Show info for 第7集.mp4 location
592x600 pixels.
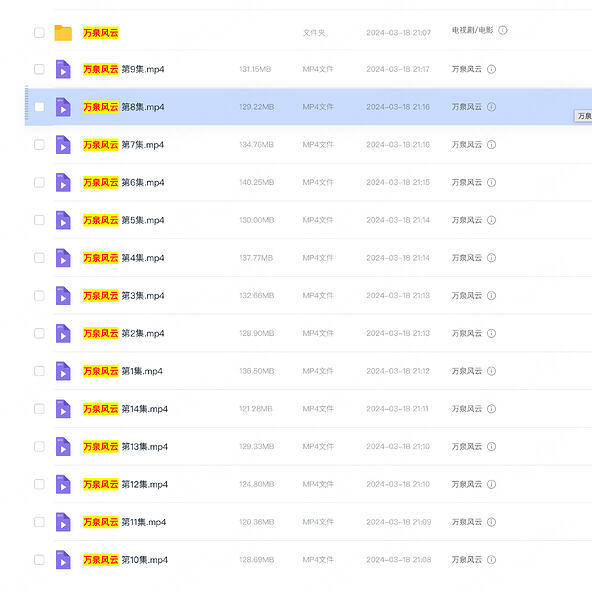pyautogui.click(x=491, y=145)
